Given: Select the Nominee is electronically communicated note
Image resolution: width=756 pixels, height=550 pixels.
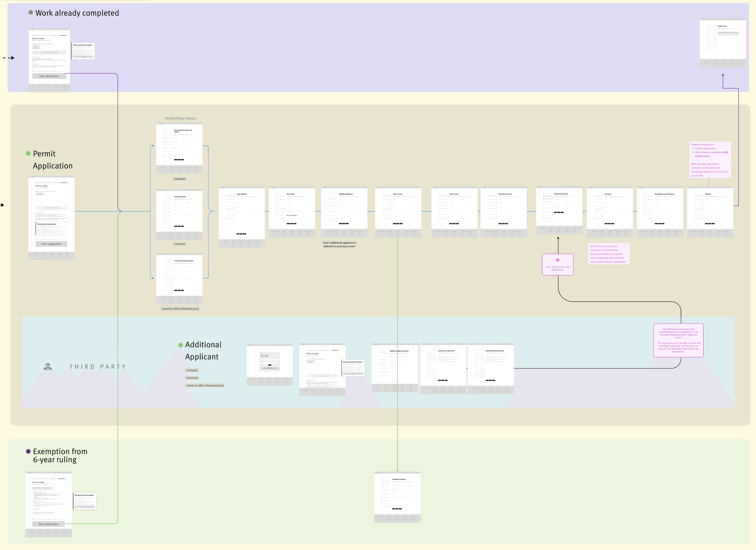Looking at the screenshot, I should coord(678,340).
